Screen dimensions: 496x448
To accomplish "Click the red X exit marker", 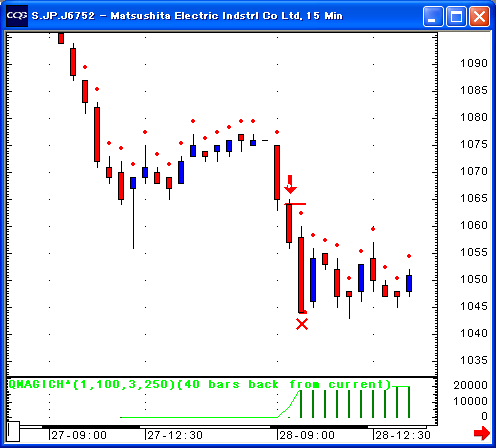I will click(x=302, y=324).
